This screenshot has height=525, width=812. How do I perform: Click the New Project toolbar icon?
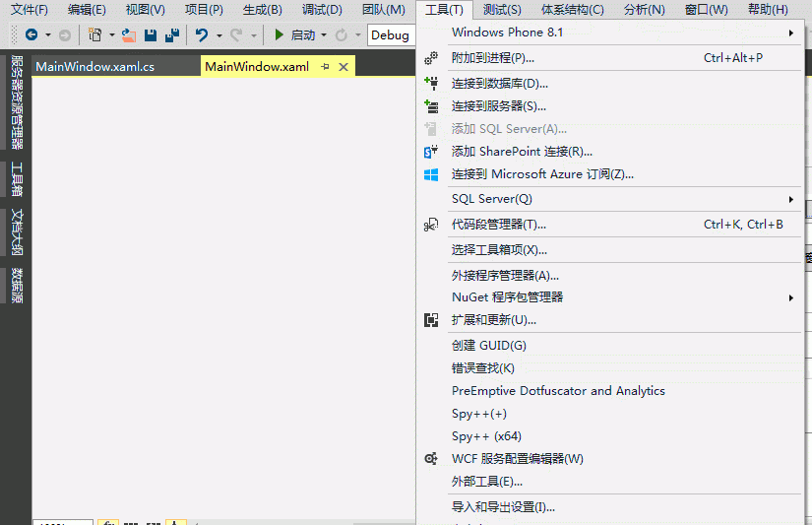click(x=94, y=34)
